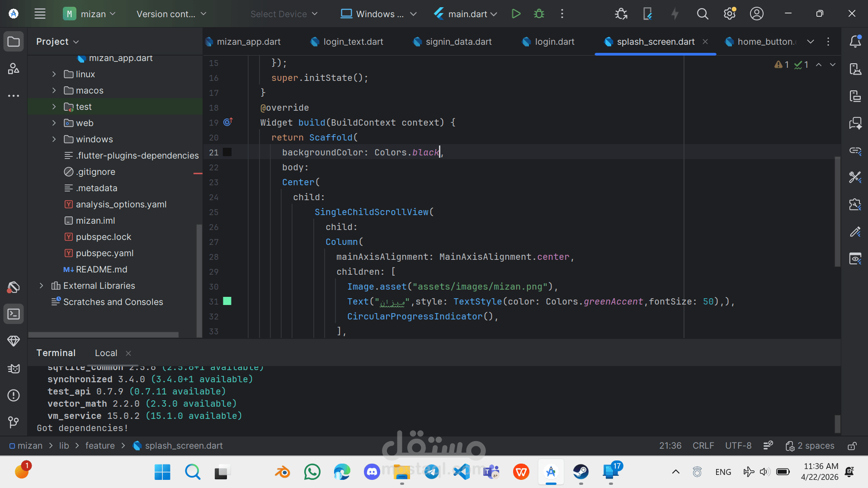This screenshot has width=868, height=488.
Task: Click the black color swatch on line 21
Action: point(227,152)
